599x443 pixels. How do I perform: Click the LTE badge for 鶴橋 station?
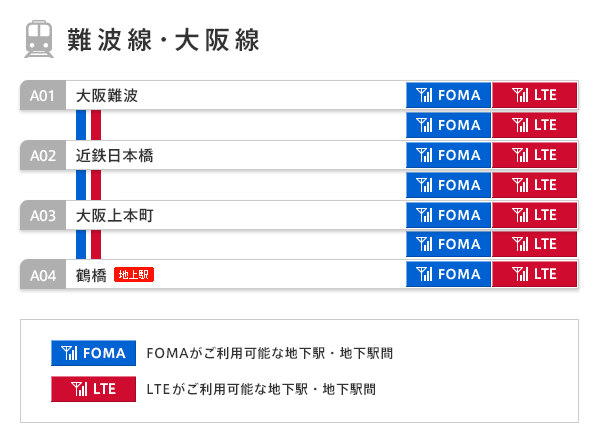click(534, 274)
